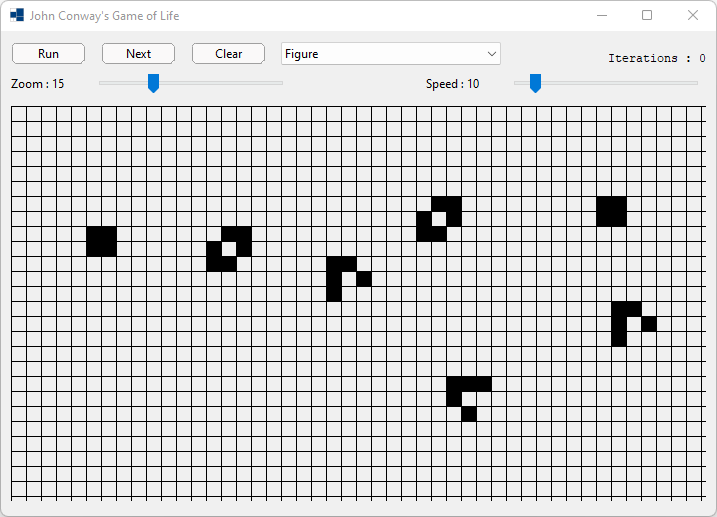Viewport: 717px width, 517px height.
Task: Click the Run button
Action: pos(48,54)
